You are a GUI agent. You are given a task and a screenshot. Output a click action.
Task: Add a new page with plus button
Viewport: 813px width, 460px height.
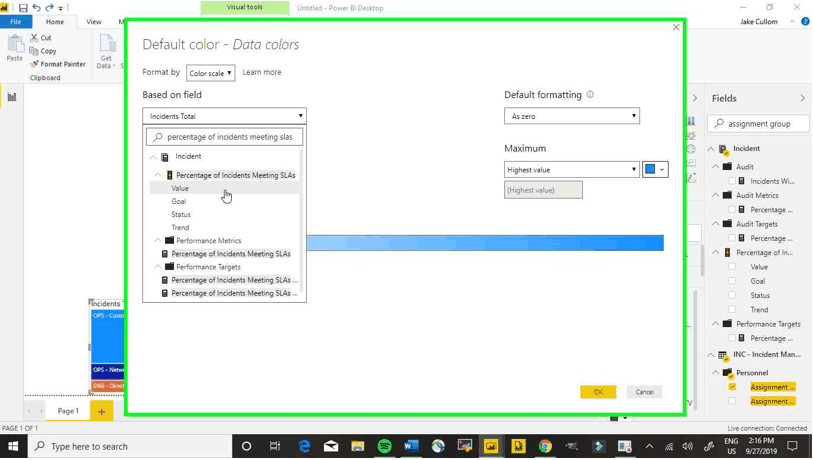click(x=102, y=412)
